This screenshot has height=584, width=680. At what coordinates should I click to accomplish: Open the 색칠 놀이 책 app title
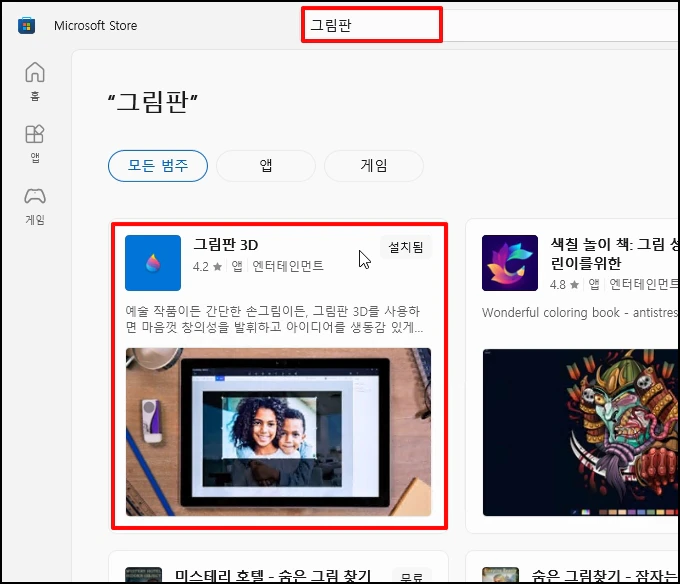[x=614, y=254]
